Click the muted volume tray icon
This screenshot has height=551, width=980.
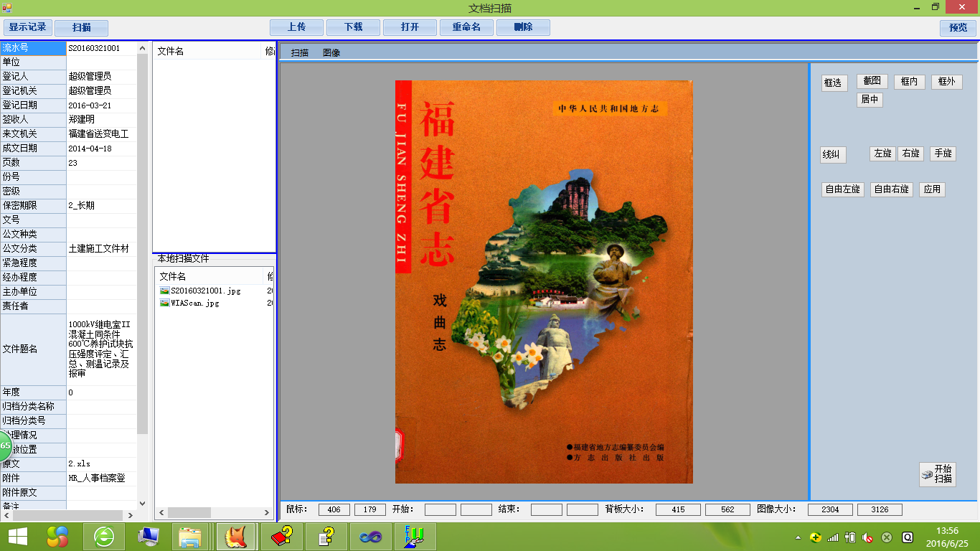(x=867, y=537)
